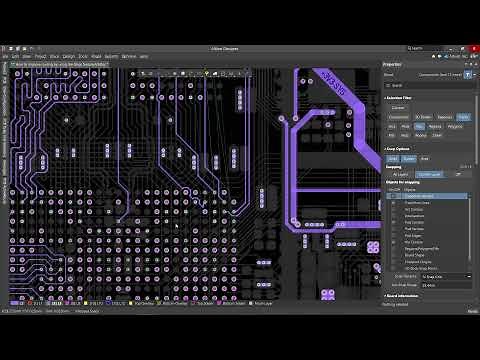Image resolution: width=480 pixels, height=360 pixels.
Task: Toggle Pad Centers snapping checkbox
Action: point(394,222)
